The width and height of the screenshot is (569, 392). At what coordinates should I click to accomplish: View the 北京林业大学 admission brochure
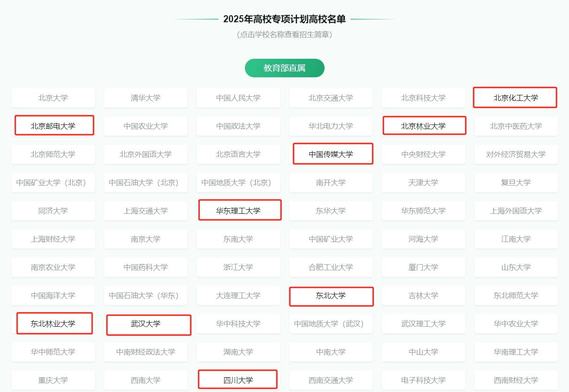pos(424,125)
